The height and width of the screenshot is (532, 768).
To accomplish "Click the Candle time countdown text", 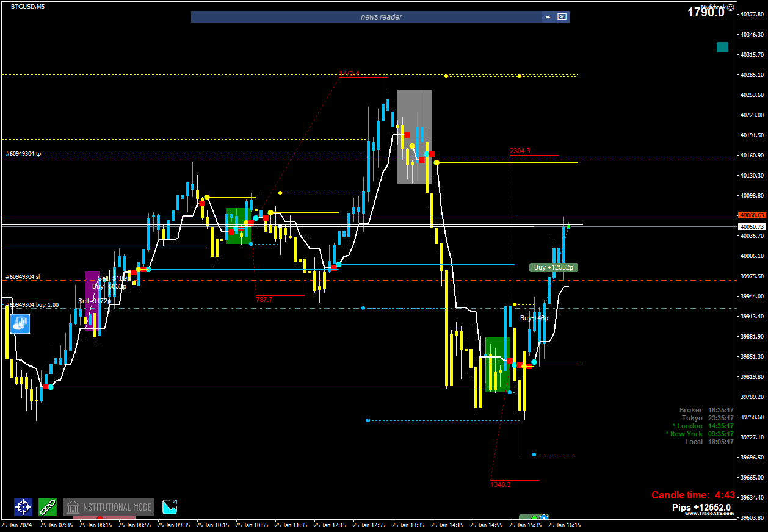I will coord(693,495).
